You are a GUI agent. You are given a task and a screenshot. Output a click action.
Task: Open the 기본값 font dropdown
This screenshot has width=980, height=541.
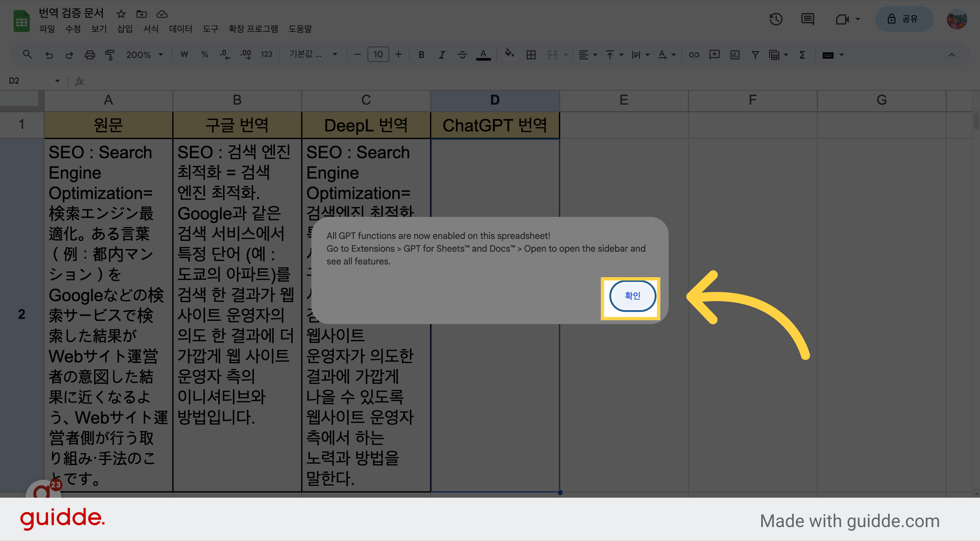tap(313, 55)
